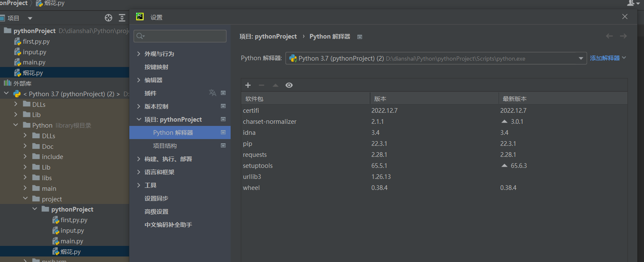
Task: Click the PyCharm logo in Settings title
Action: pos(140,17)
